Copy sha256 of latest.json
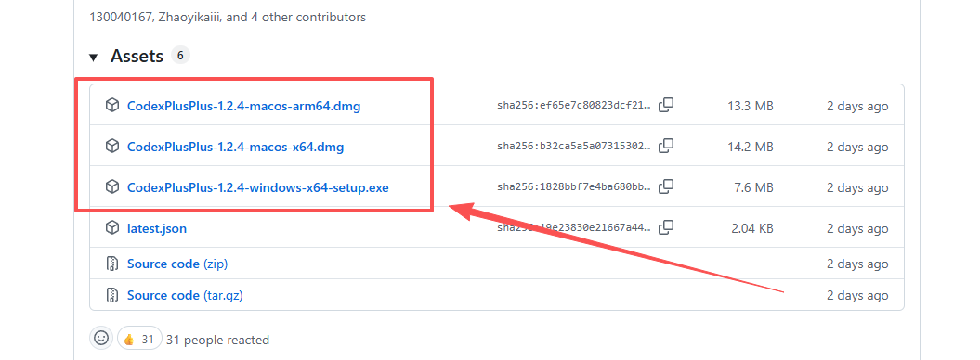The image size is (980, 360). 666,227
